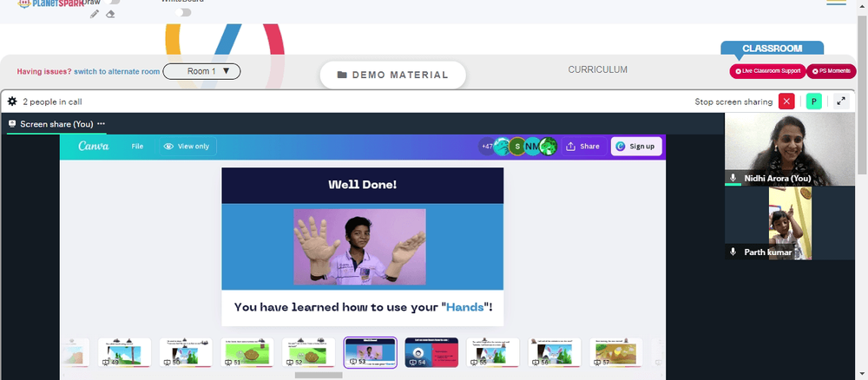
Task: Open slide thumbnail 49
Action: [124, 352]
